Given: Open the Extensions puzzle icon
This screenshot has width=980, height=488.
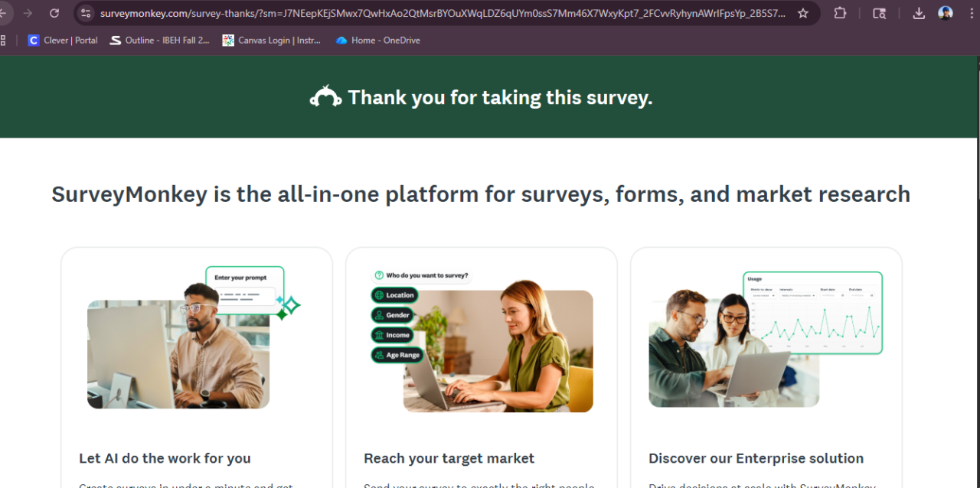Looking at the screenshot, I should pyautogui.click(x=840, y=13).
